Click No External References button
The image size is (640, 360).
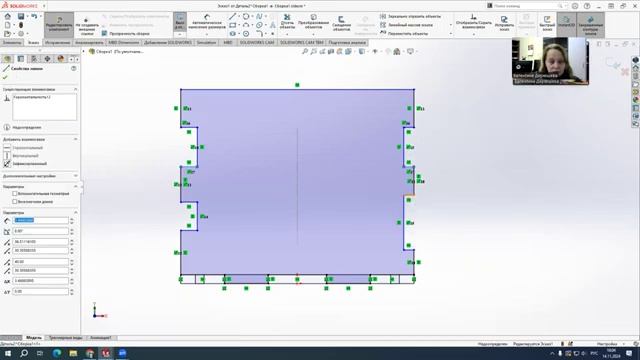(x=86, y=25)
